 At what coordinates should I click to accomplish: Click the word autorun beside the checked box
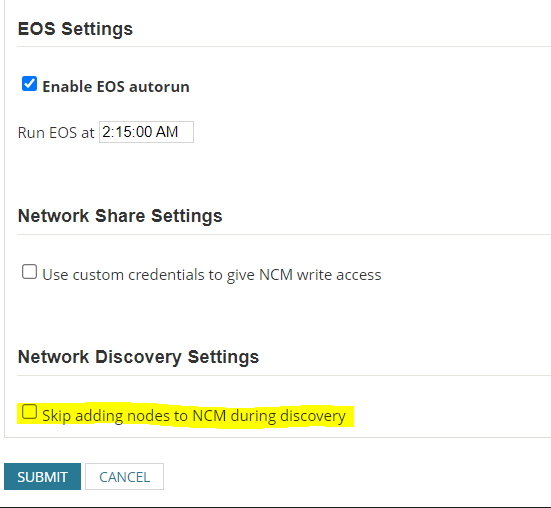[160, 87]
